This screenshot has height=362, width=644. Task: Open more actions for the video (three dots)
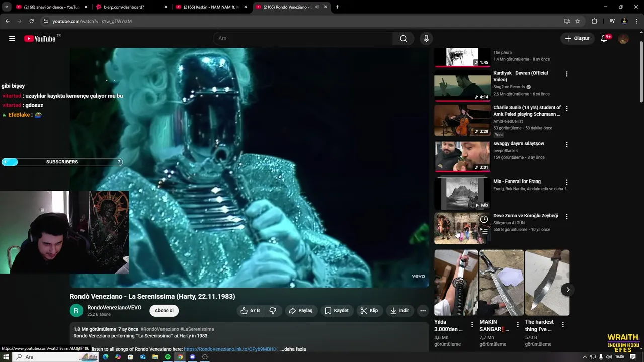(x=423, y=311)
